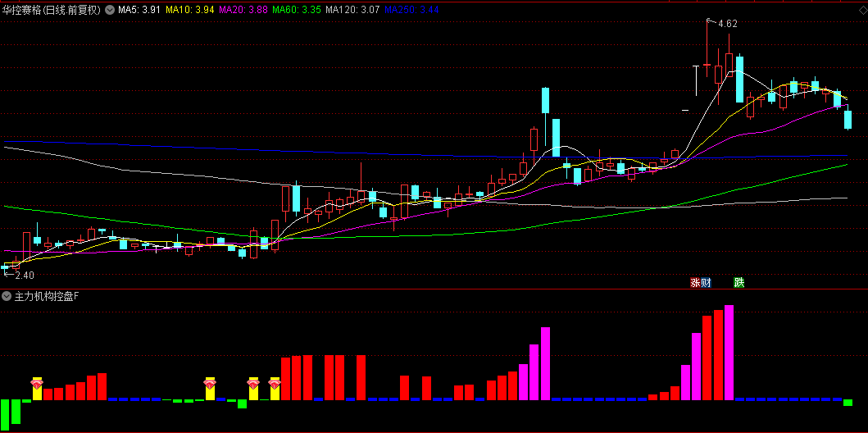Click the green 跌 event marker
868x433 pixels.
(x=739, y=282)
